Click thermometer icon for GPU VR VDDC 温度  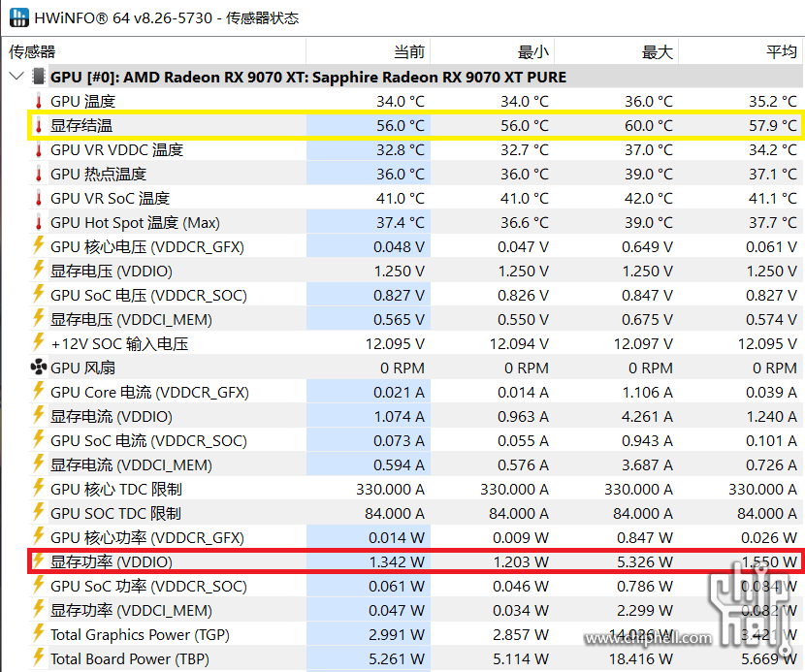coord(39,149)
